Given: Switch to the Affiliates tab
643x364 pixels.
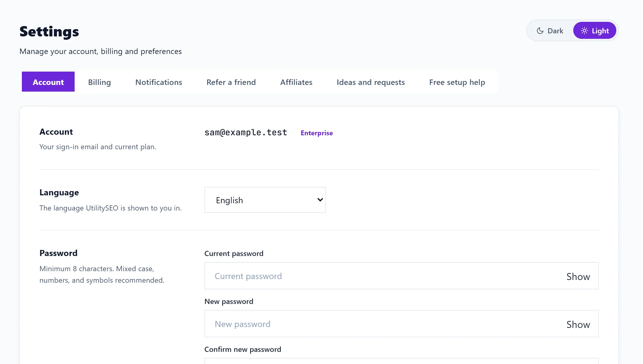Looking at the screenshot, I should tap(296, 82).
